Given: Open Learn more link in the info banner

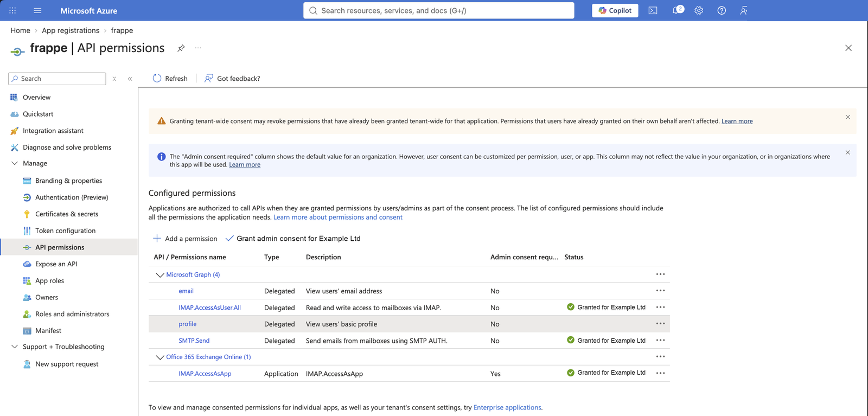Looking at the screenshot, I should pos(245,164).
